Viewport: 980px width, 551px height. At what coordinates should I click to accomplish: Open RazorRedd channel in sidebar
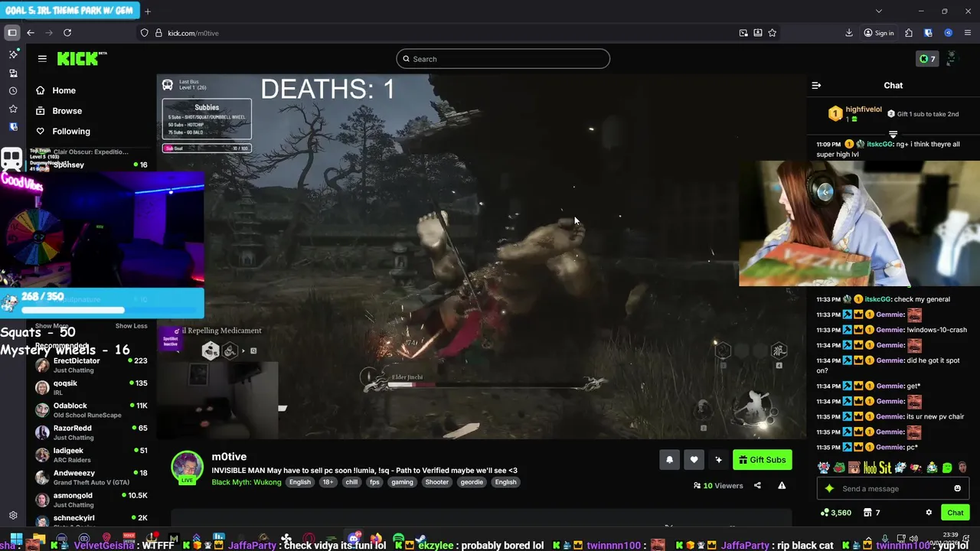91,432
